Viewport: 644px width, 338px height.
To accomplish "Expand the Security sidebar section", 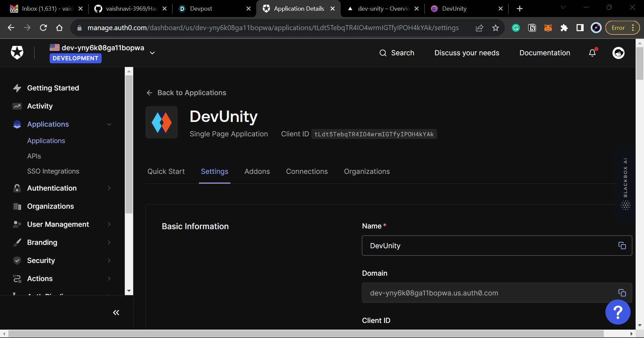I will pyautogui.click(x=109, y=261).
